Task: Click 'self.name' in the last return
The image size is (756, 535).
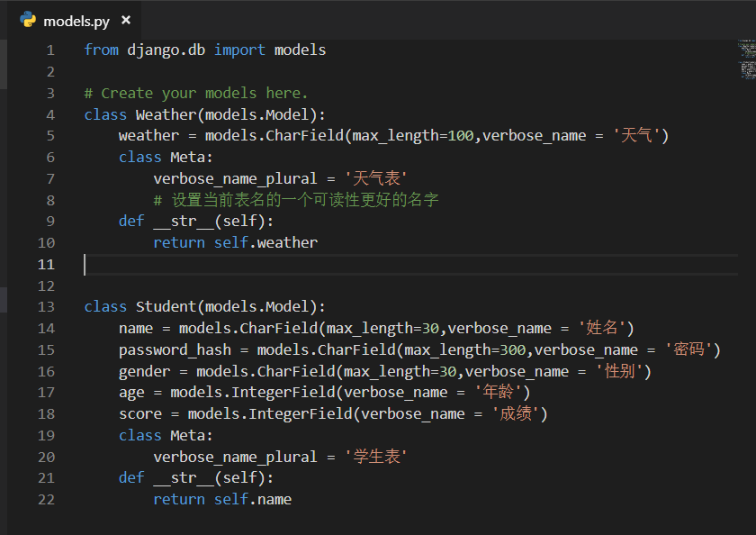Action: [x=253, y=499]
